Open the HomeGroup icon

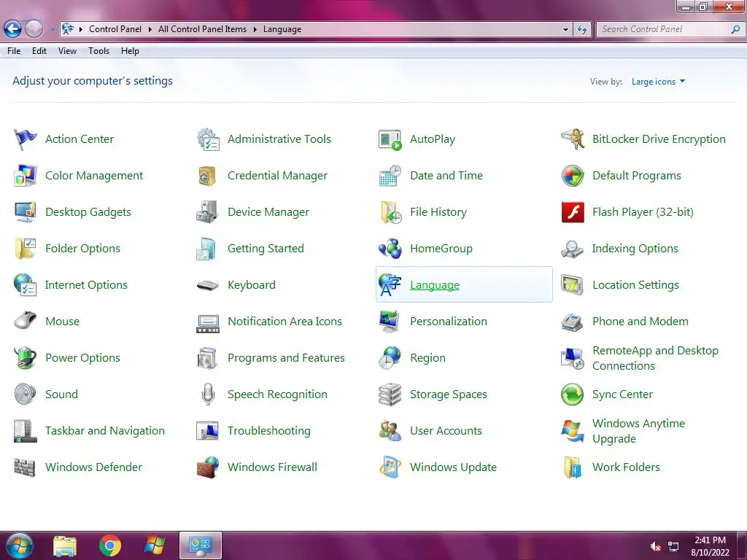coord(390,249)
